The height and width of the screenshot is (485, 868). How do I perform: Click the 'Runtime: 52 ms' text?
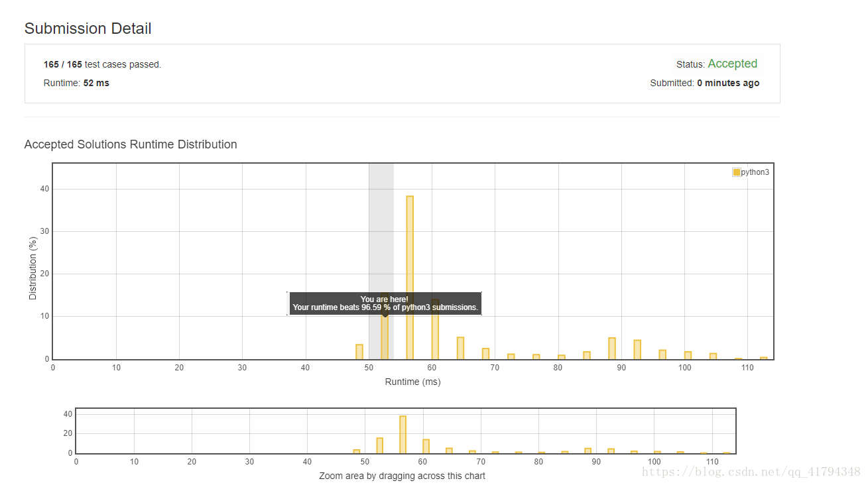pos(76,83)
